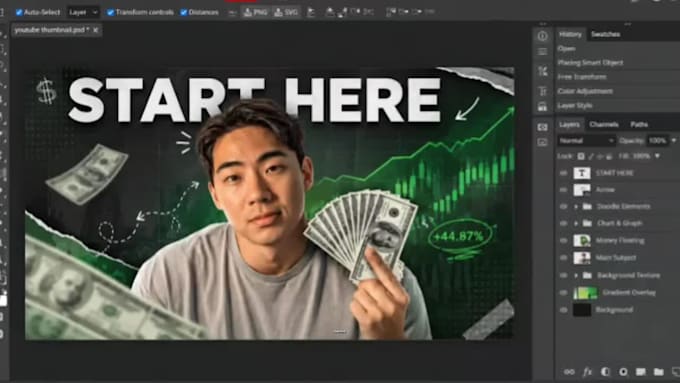Open the Info panel icon
This screenshot has width=680, height=383.
point(543,36)
